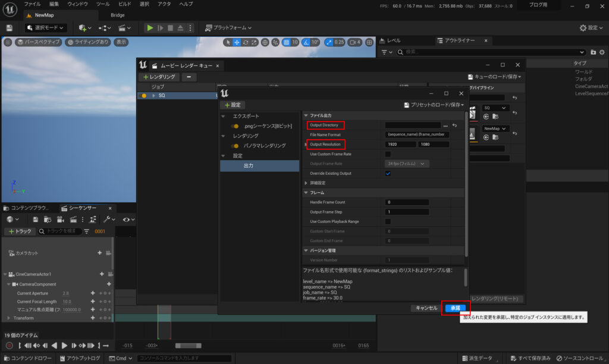Click the File Name Format input field
The width and height of the screenshot is (609, 364).
pos(417,135)
